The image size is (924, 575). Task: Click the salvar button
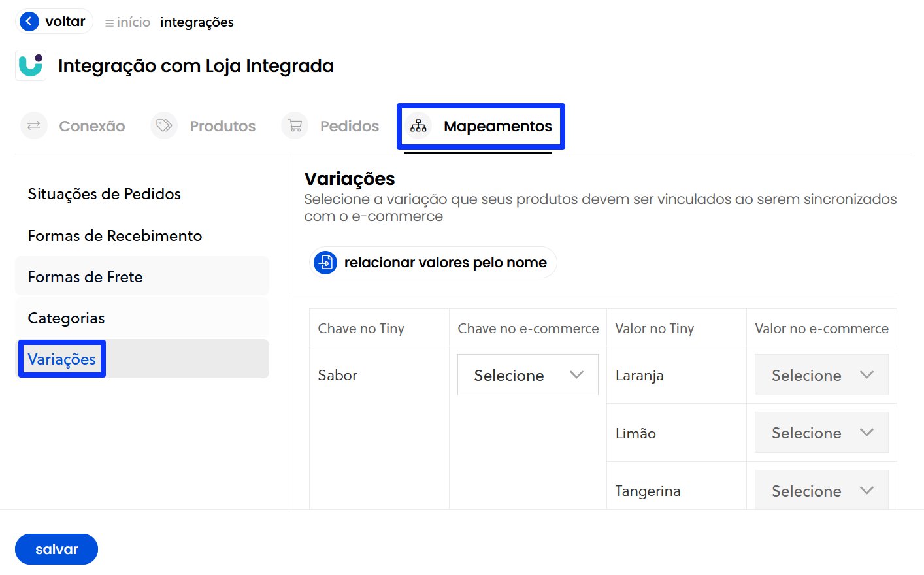[x=56, y=550]
